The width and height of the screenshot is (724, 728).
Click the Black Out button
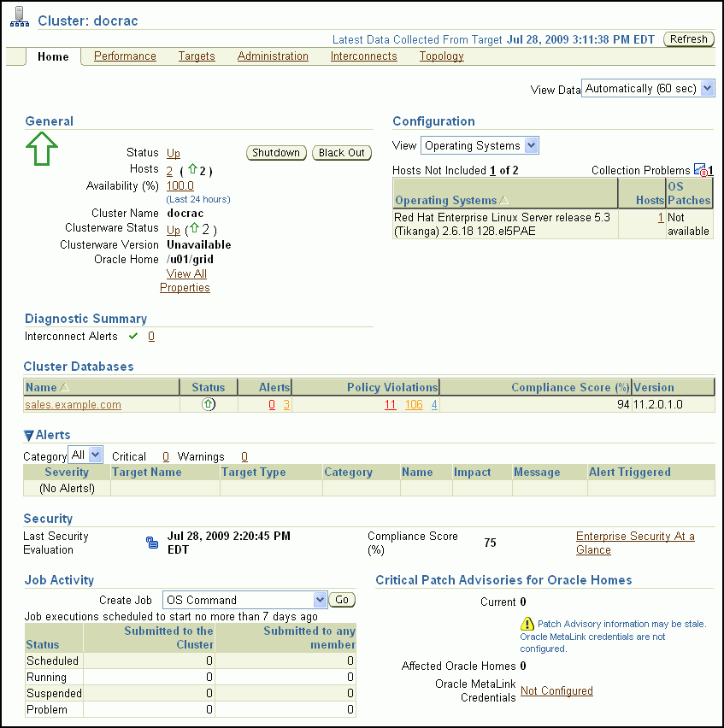click(342, 153)
